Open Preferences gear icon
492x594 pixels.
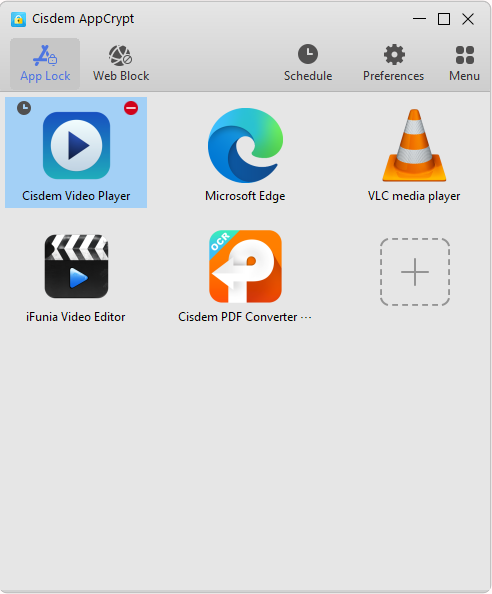[394, 55]
